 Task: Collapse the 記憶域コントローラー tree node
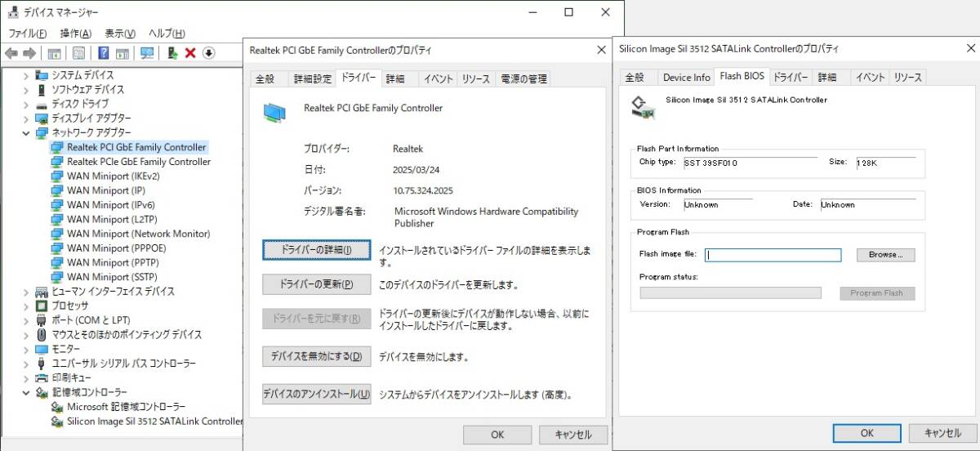coord(26,392)
